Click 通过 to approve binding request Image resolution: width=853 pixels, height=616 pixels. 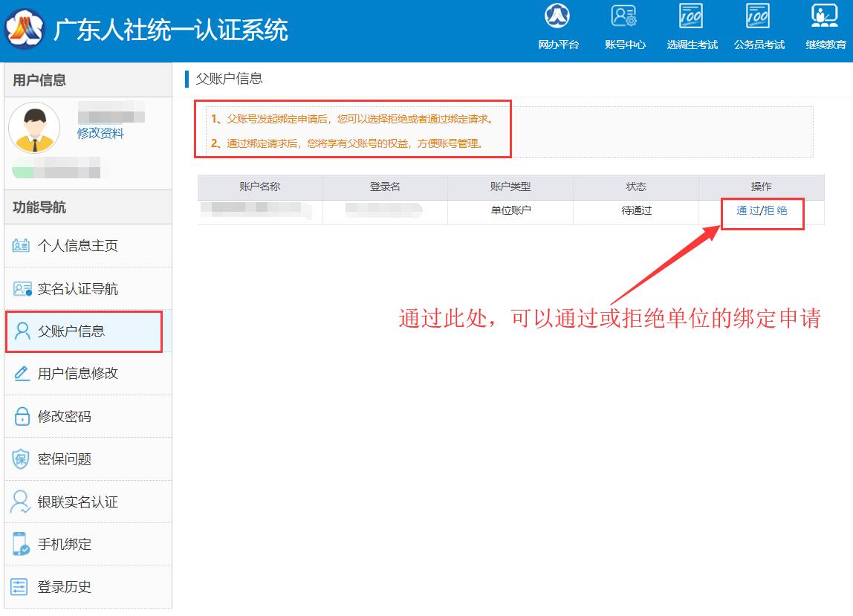coord(747,210)
